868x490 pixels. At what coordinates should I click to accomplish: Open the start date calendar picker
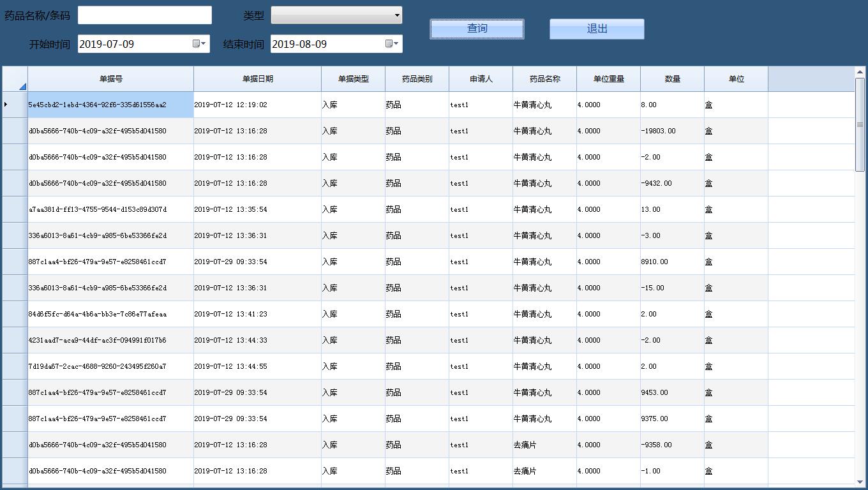tap(199, 44)
